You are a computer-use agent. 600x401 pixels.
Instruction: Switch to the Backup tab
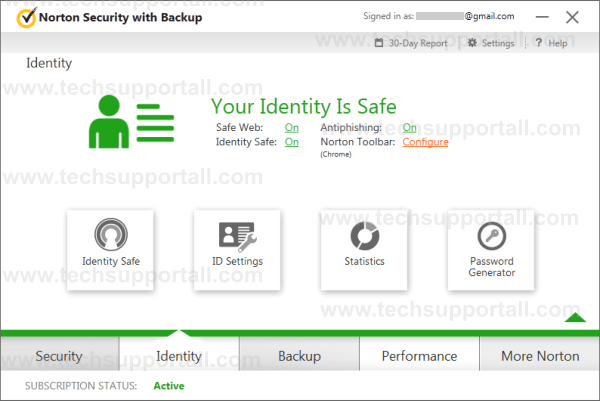tap(299, 354)
